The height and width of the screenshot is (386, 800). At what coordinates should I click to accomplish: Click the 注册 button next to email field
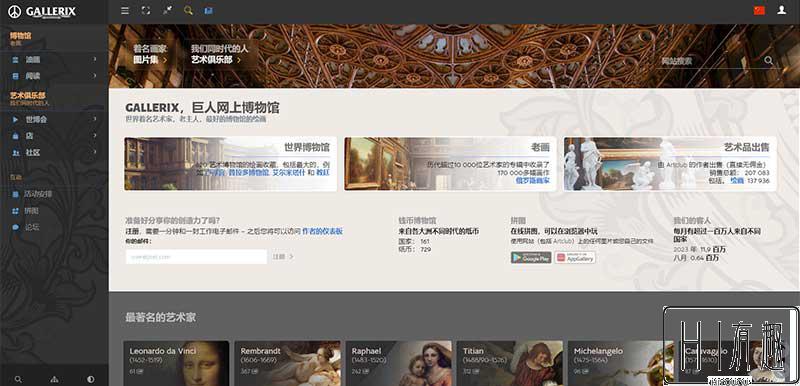(x=283, y=257)
